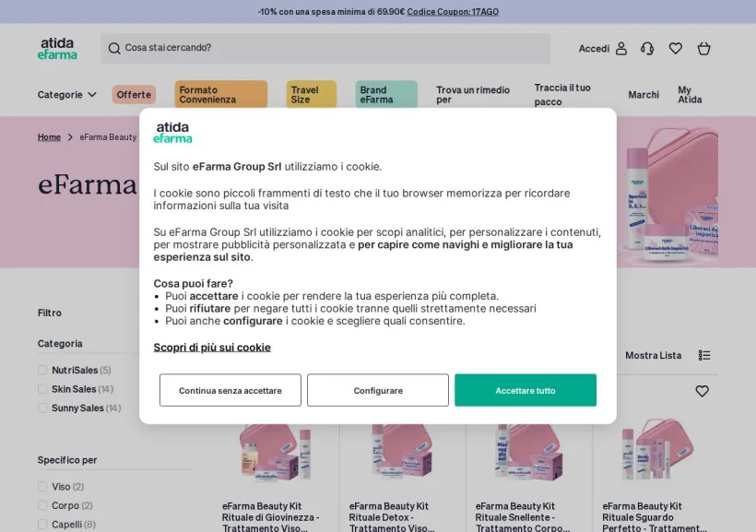Open the Offerte menu item
756x532 pixels.
pos(134,95)
